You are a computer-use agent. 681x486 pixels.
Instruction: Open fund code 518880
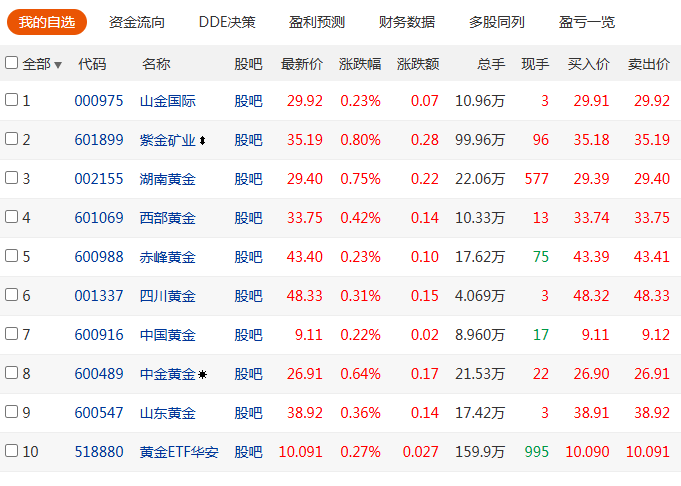[x=99, y=452]
